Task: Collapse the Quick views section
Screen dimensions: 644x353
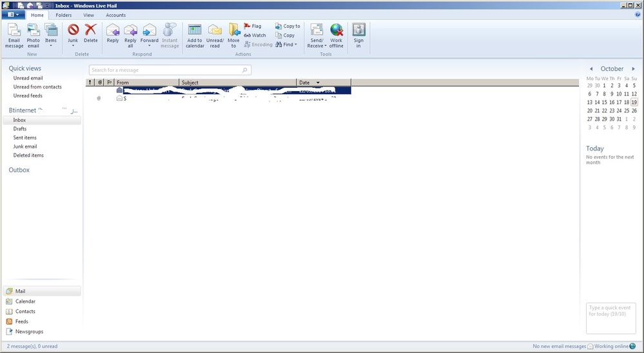Action: click(x=25, y=68)
